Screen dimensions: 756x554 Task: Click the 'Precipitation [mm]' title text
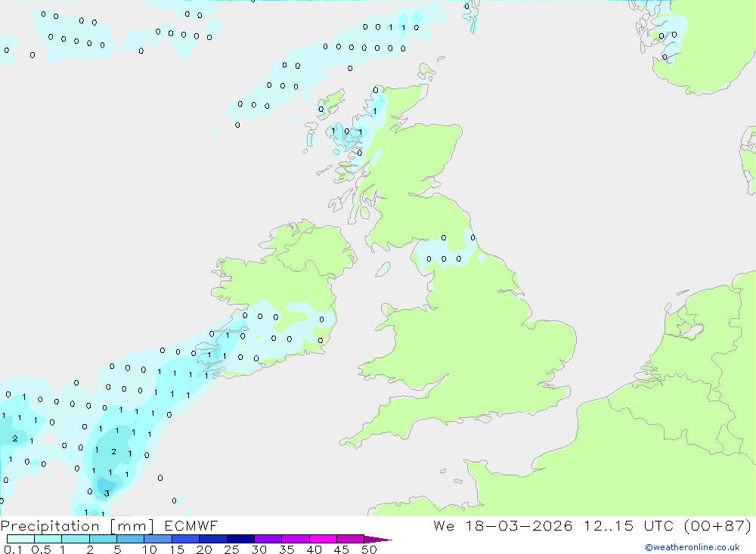click(x=77, y=525)
